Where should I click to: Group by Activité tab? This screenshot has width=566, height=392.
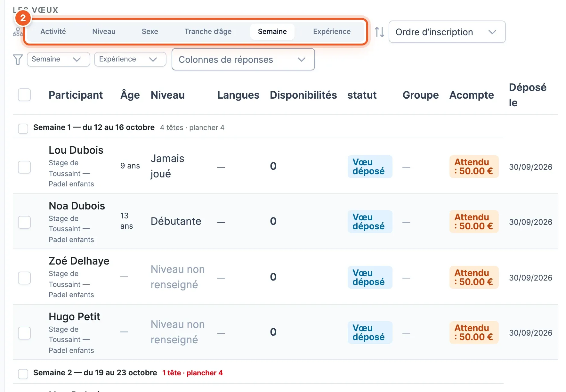(53, 31)
